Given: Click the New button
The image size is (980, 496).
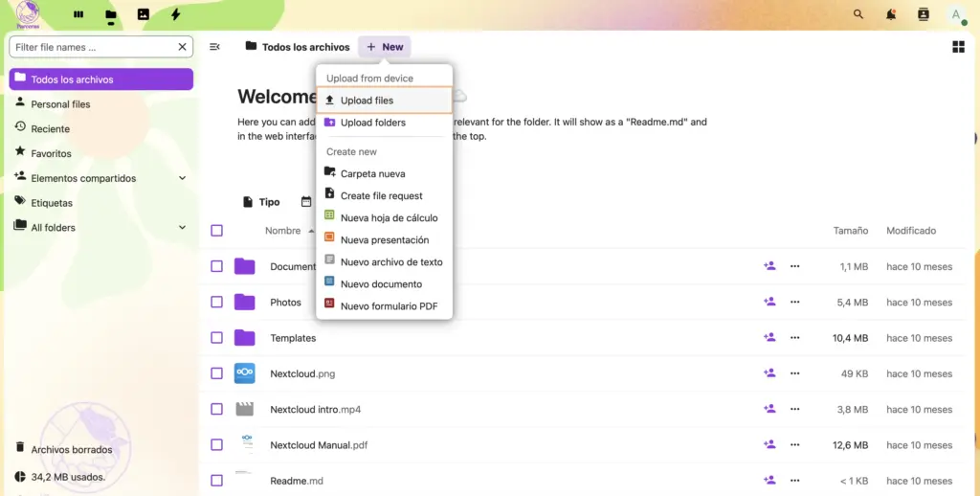Looking at the screenshot, I should pyautogui.click(x=385, y=47).
